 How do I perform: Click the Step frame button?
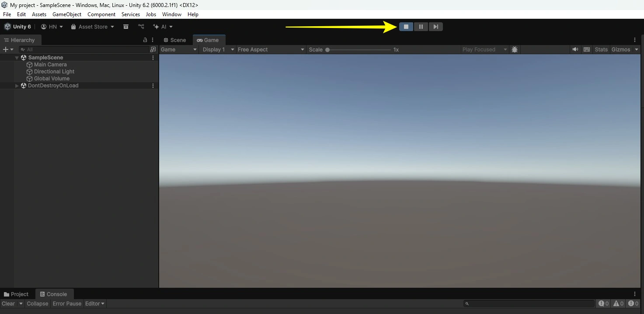pos(435,27)
